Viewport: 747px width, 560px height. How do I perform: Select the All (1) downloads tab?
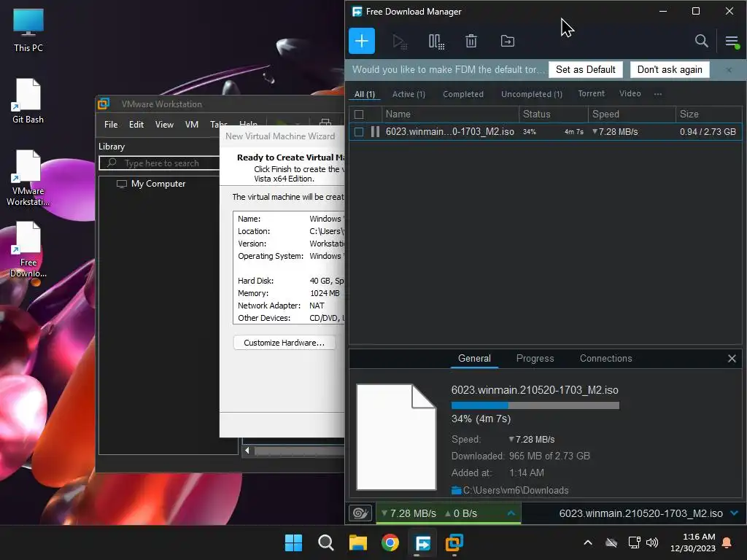tap(365, 94)
